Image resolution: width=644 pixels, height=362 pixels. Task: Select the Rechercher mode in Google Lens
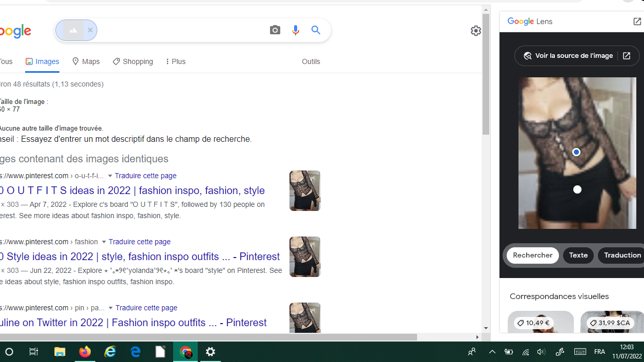[x=532, y=255]
